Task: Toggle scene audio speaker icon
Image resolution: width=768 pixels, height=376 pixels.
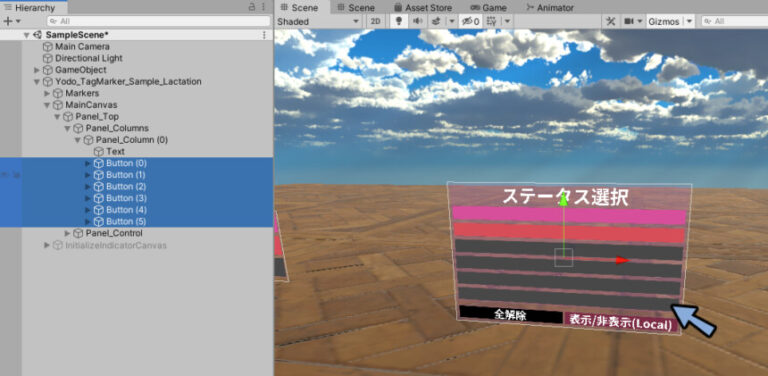Action: click(417, 22)
